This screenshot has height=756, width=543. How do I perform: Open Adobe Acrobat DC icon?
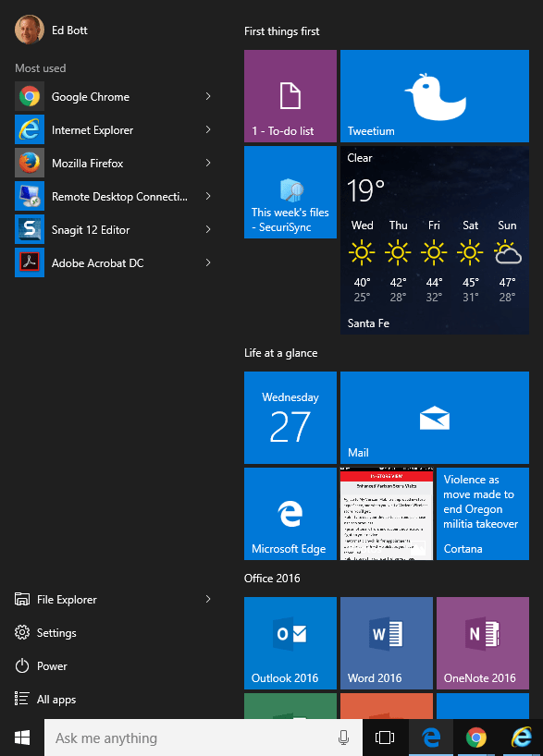click(x=30, y=262)
